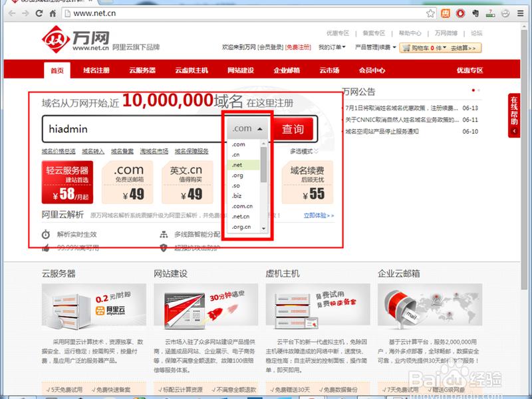Click the shopping cart icon

[406, 48]
